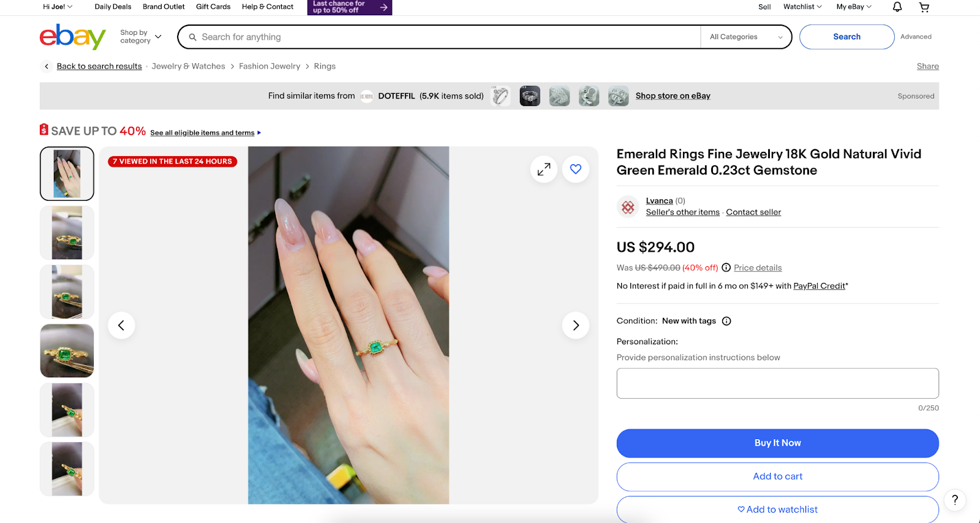Select the fifth ring thumbnail

coord(67,410)
